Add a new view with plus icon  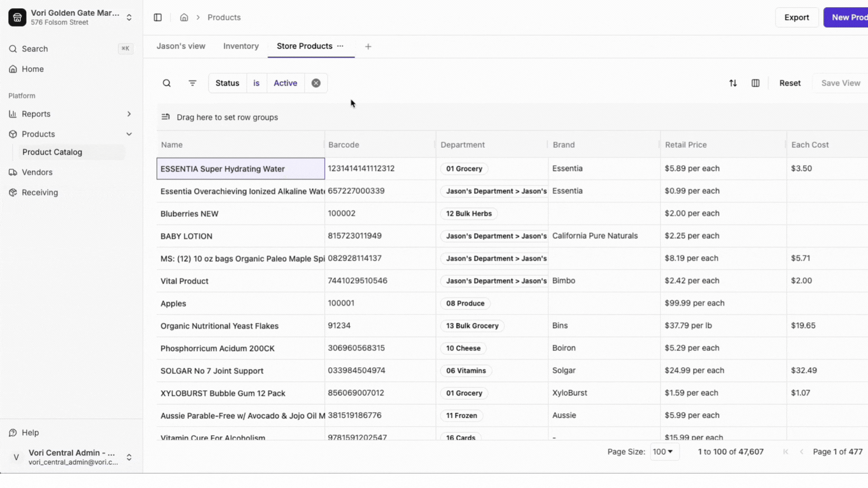tap(368, 47)
